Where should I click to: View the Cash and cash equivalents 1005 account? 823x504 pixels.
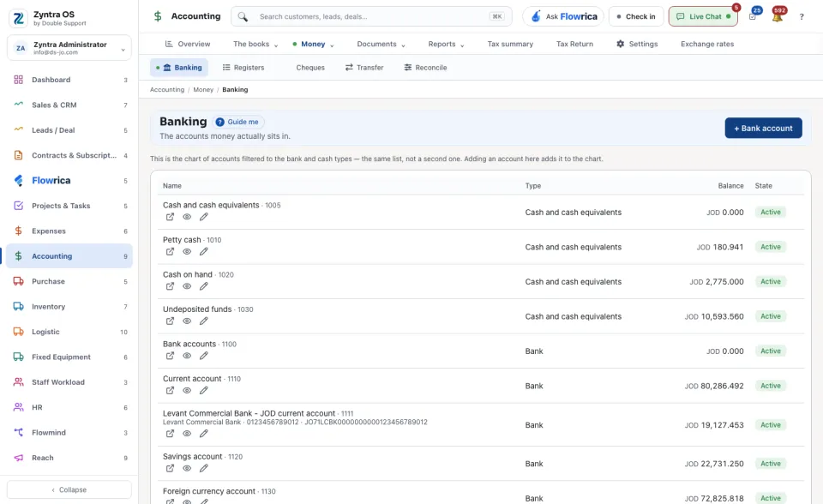187,217
